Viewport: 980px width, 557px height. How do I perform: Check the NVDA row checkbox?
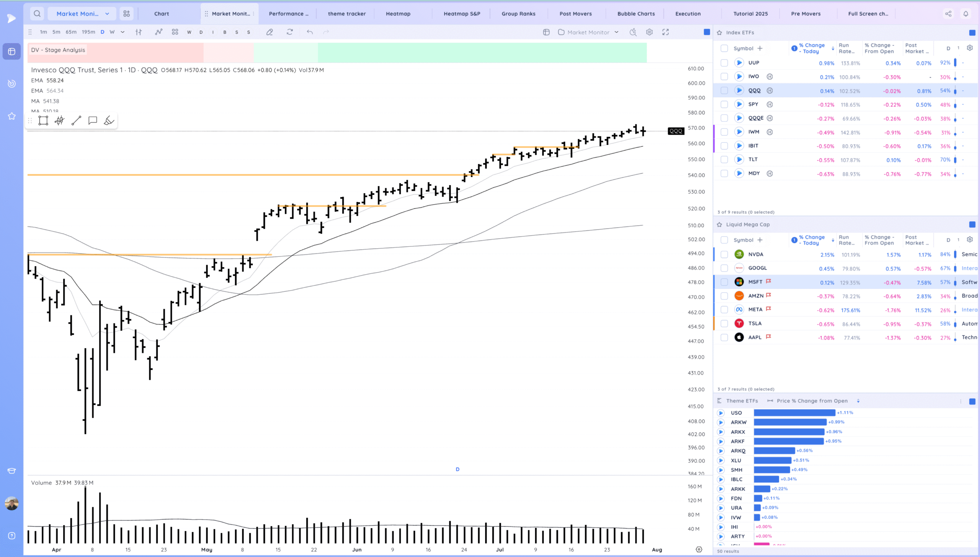(724, 254)
